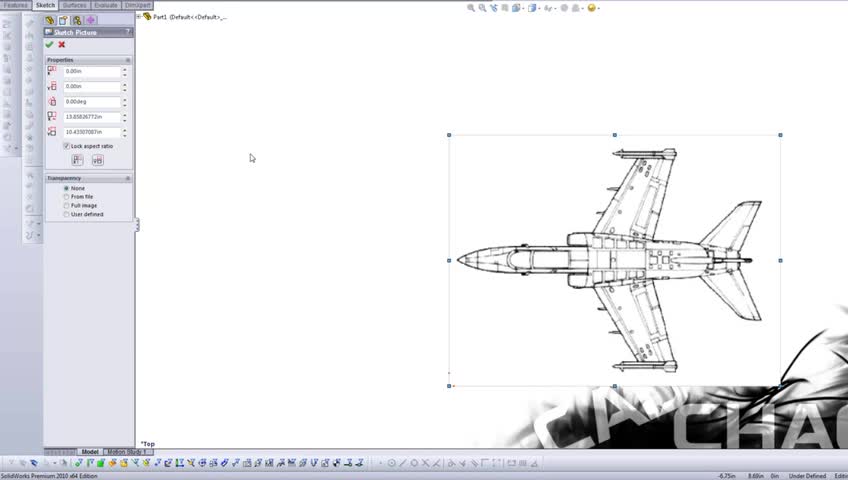The width and height of the screenshot is (848, 480).
Task: Collapse the Transparency section
Action: 128,178
